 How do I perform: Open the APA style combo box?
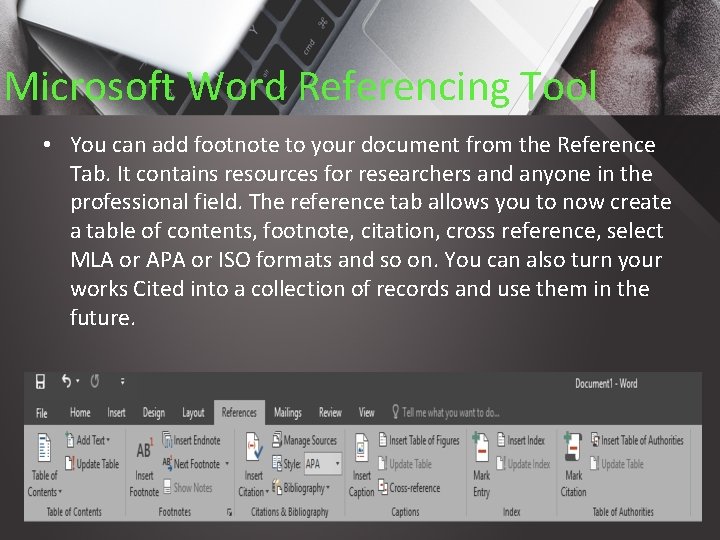click(323, 464)
